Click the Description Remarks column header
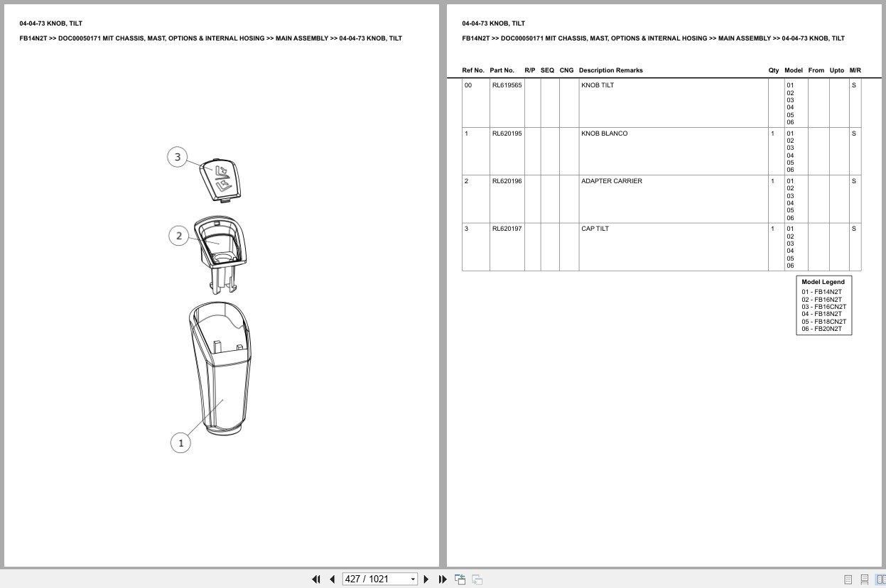This screenshot has width=886, height=588. (611, 70)
